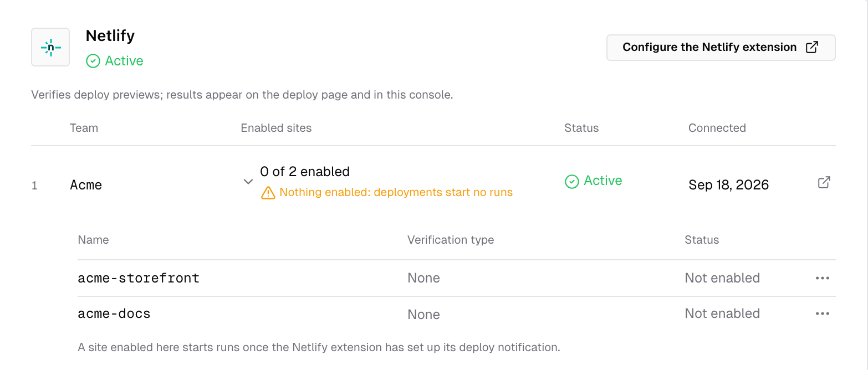Open more options for acme-storefront

[x=823, y=278]
